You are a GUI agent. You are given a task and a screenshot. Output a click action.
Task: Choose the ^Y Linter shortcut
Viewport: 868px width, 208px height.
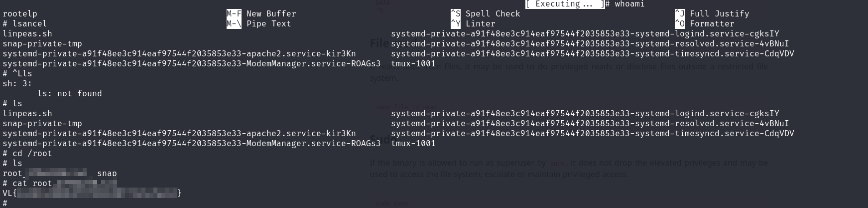(473, 23)
